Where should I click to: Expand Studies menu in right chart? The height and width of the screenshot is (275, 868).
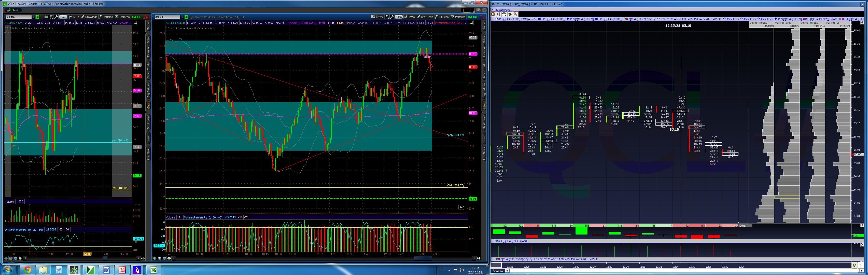(x=442, y=17)
